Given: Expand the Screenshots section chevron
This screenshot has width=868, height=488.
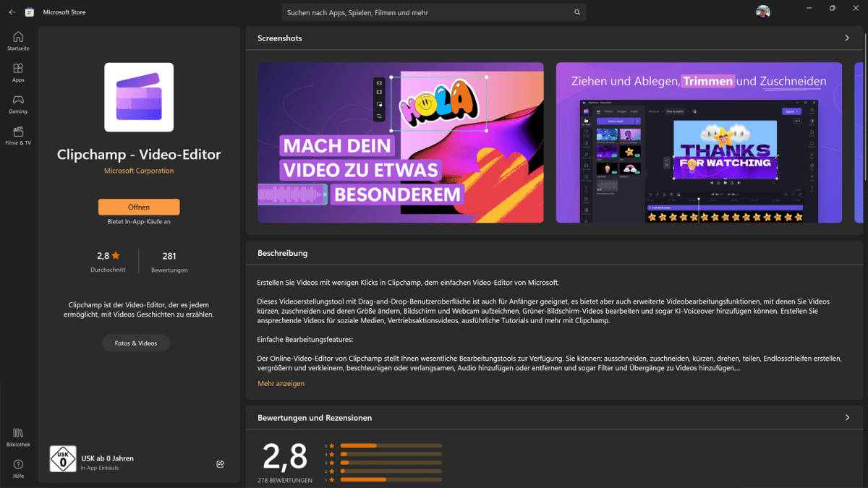Looking at the screenshot, I should 847,38.
